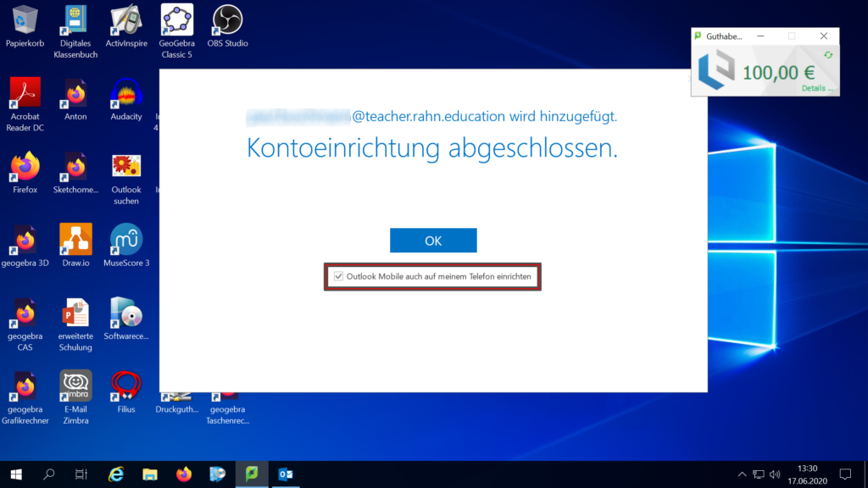Launch Audacity from the desktop
Viewport: 868px width, 488px height.
click(x=126, y=99)
